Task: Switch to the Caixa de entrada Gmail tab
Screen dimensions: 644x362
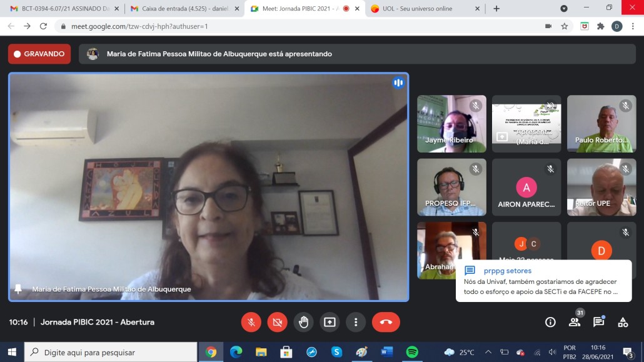Action: click(181, 9)
